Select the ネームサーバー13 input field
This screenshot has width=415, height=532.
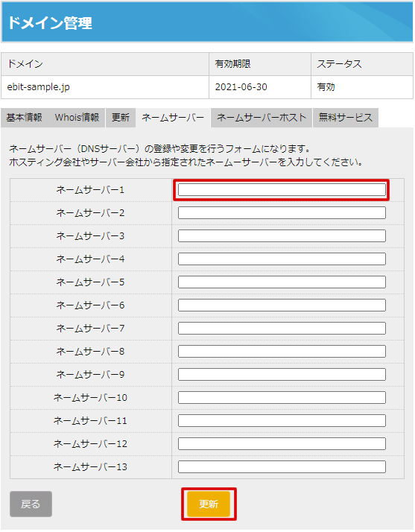282,466
